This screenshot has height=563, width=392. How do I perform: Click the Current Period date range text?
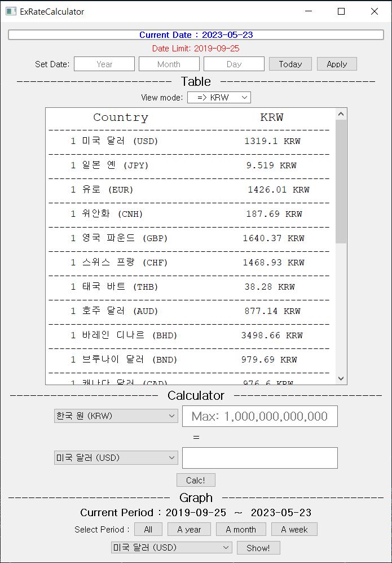(x=196, y=512)
